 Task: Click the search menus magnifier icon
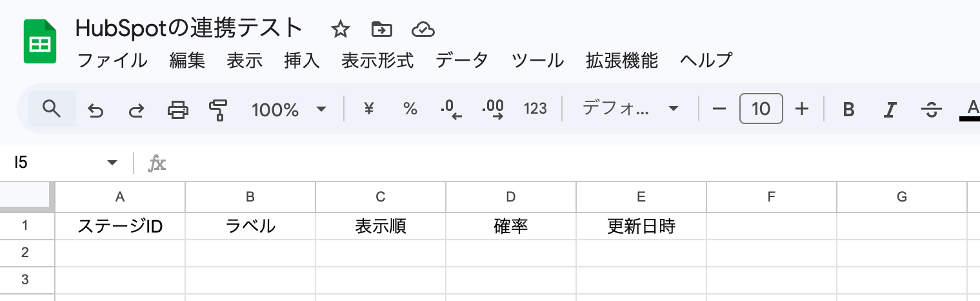coord(52,109)
